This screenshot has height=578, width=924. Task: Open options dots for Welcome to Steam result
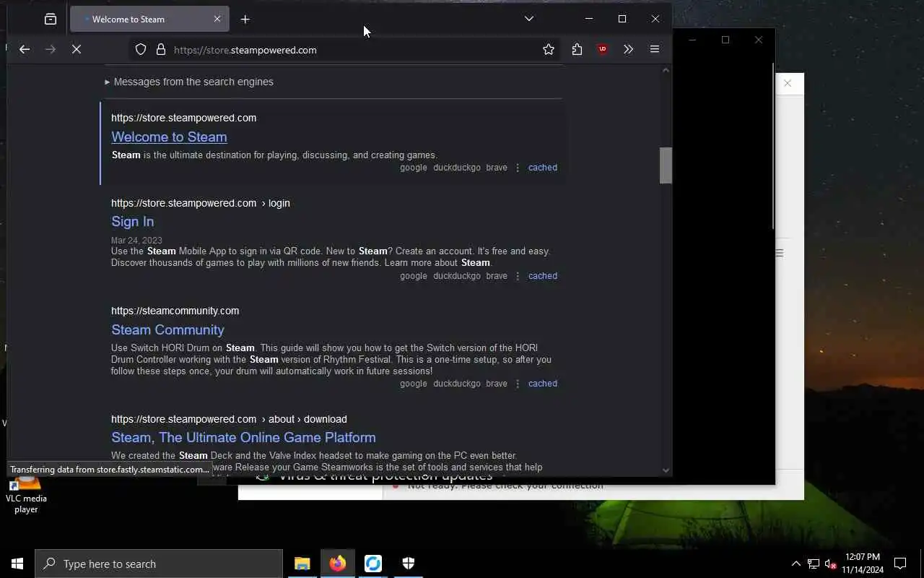(x=518, y=168)
